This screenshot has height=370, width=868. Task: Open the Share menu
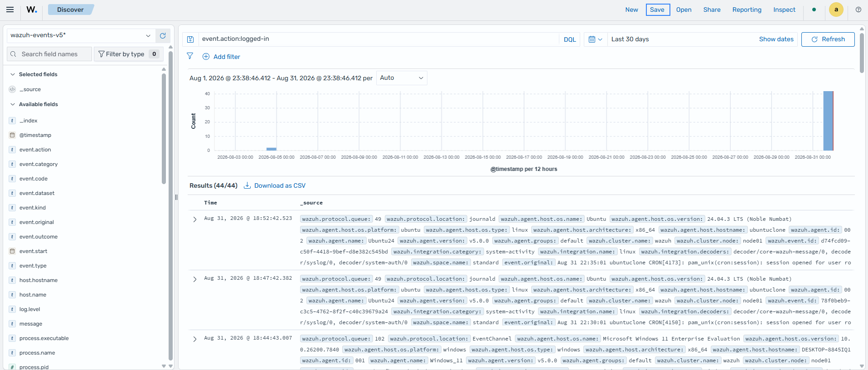pyautogui.click(x=712, y=10)
